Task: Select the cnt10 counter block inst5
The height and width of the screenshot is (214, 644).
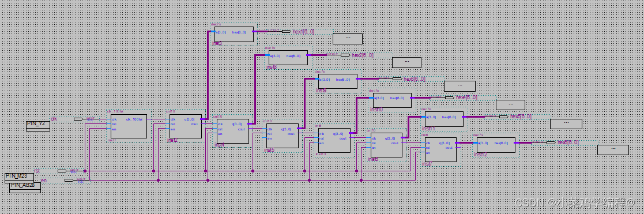Action: pos(283,136)
